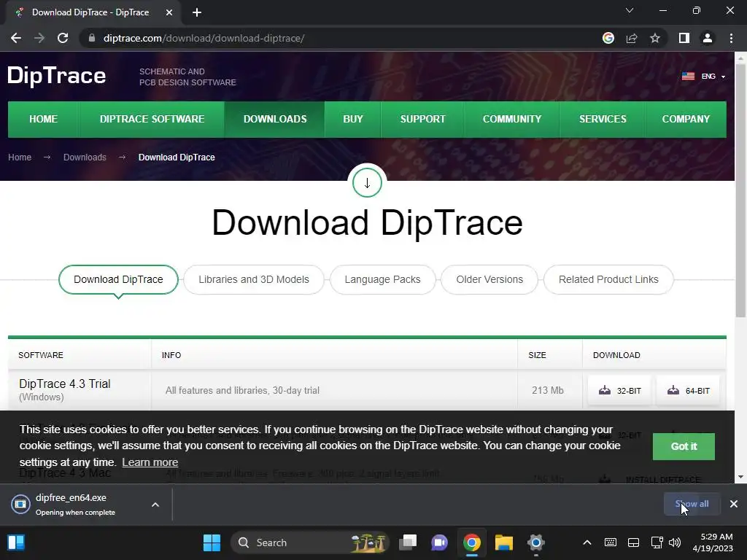
Task: Expand options for dipfree_en64.exe download
Action: click(155, 505)
